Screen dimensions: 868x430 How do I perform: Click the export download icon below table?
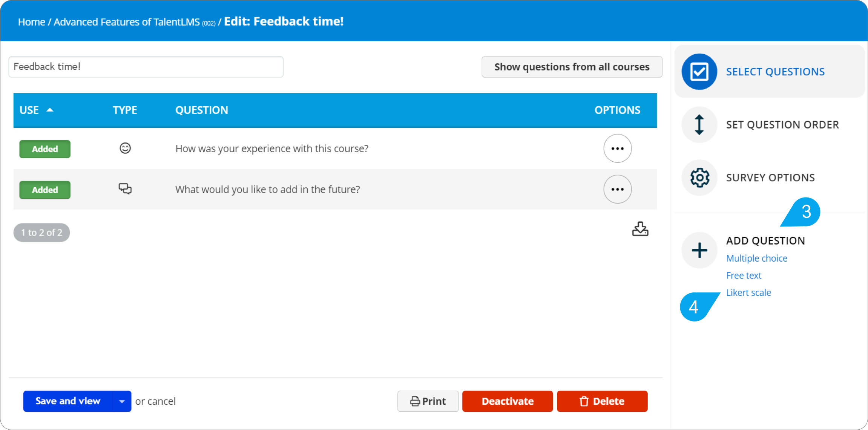(640, 229)
